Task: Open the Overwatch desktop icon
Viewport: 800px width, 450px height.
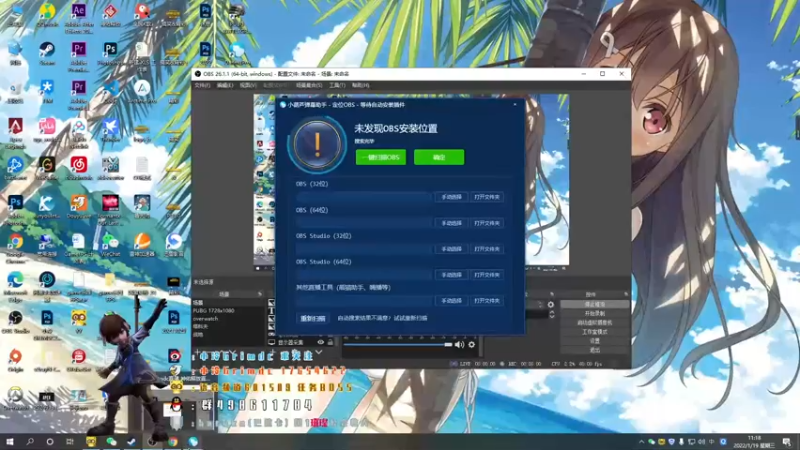Action: click(x=15, y=398)
